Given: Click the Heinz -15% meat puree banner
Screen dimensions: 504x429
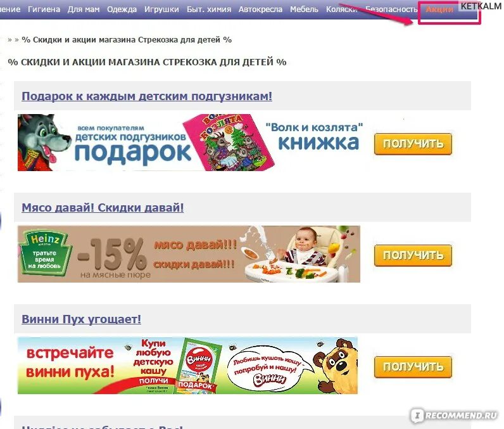Looking at the screenshot, I should pyautogui.click(x=189, y=254).
